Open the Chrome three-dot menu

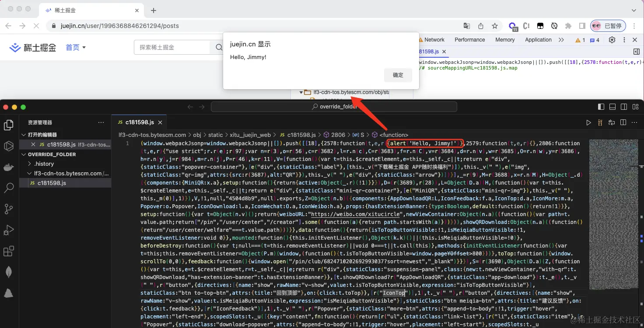point(635,26)
